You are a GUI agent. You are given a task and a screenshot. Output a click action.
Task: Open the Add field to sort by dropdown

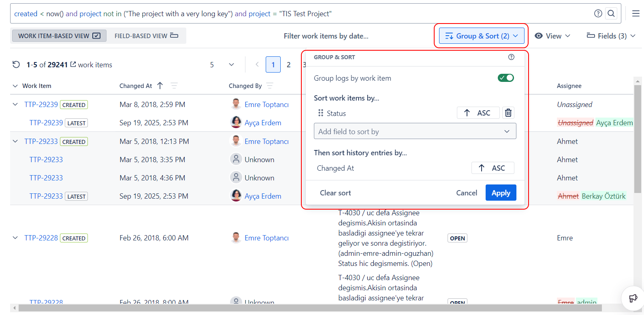tap(415, 131)
